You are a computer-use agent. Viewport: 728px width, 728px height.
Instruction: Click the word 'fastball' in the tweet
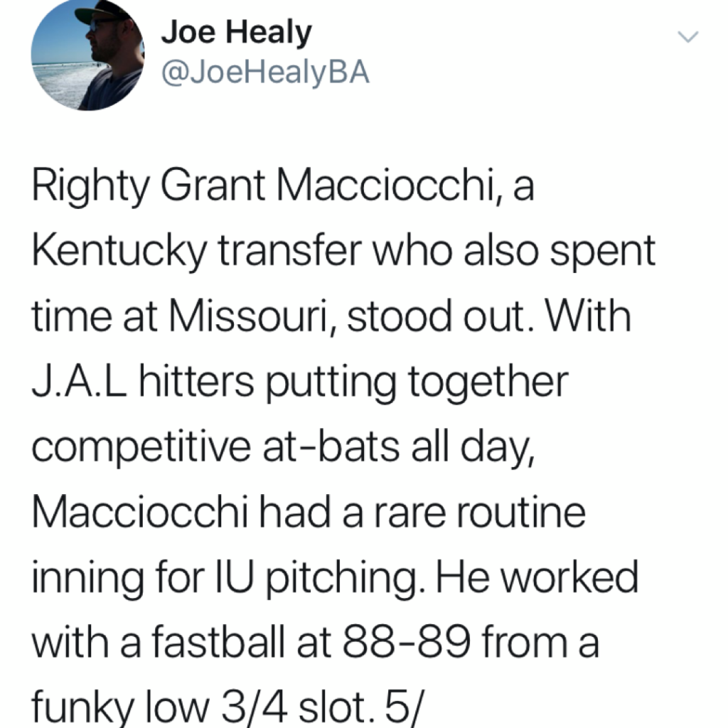[x=218, y=642]
